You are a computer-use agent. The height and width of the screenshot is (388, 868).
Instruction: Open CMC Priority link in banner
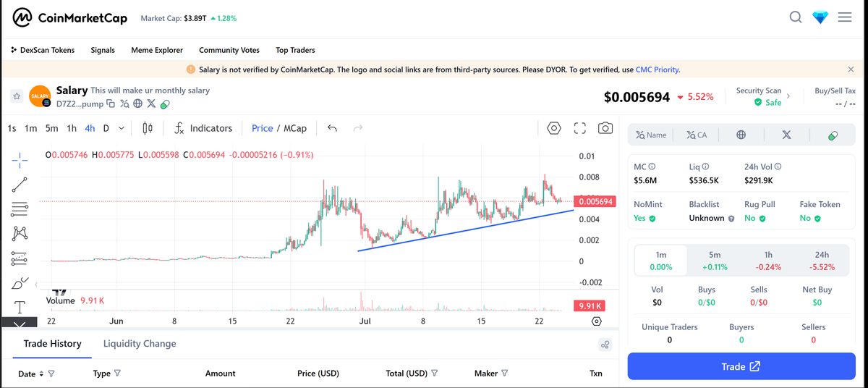(x=657, y=69)
